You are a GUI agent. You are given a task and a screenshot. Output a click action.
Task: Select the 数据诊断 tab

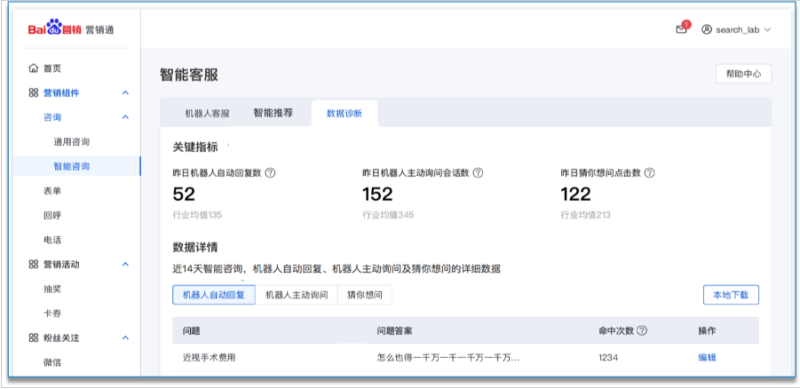[x=344, y=113]
